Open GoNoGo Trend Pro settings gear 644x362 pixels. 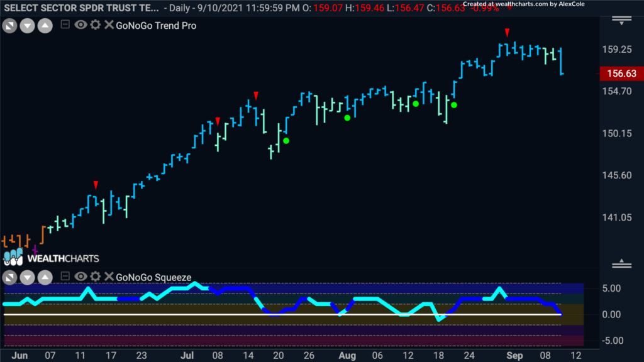coord(96,25)
